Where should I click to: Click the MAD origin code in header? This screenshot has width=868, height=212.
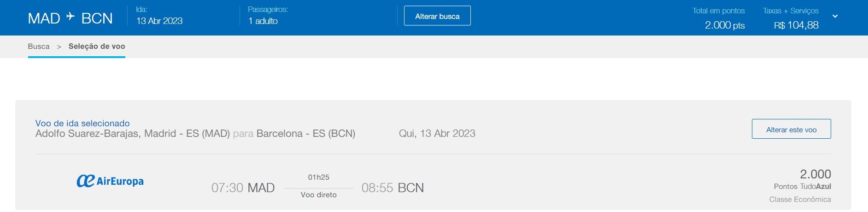coord(44,18)
